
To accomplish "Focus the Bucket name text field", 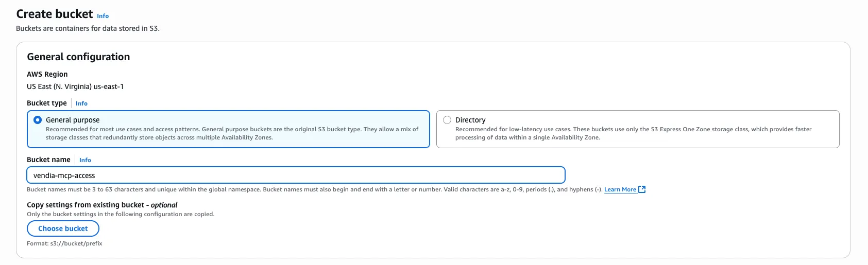I will (x=296, y=175).
